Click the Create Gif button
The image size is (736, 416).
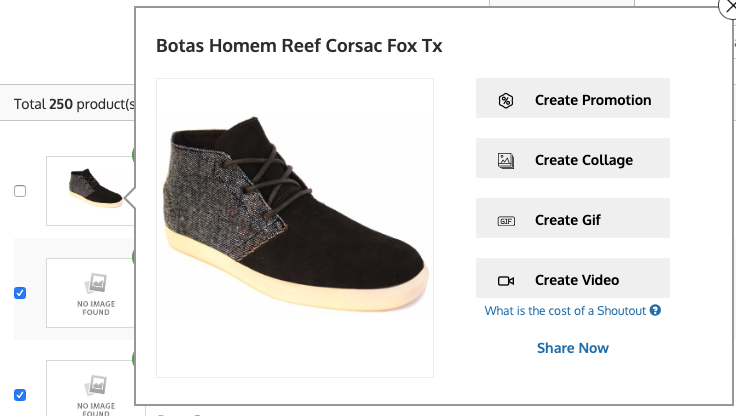pos(573,218)
